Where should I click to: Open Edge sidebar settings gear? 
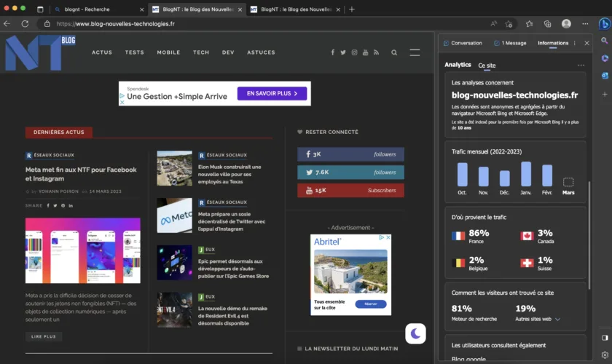[604, 355]
